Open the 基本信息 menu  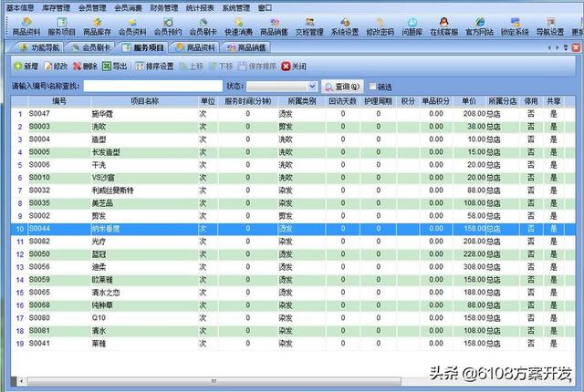tap(20, 7)
